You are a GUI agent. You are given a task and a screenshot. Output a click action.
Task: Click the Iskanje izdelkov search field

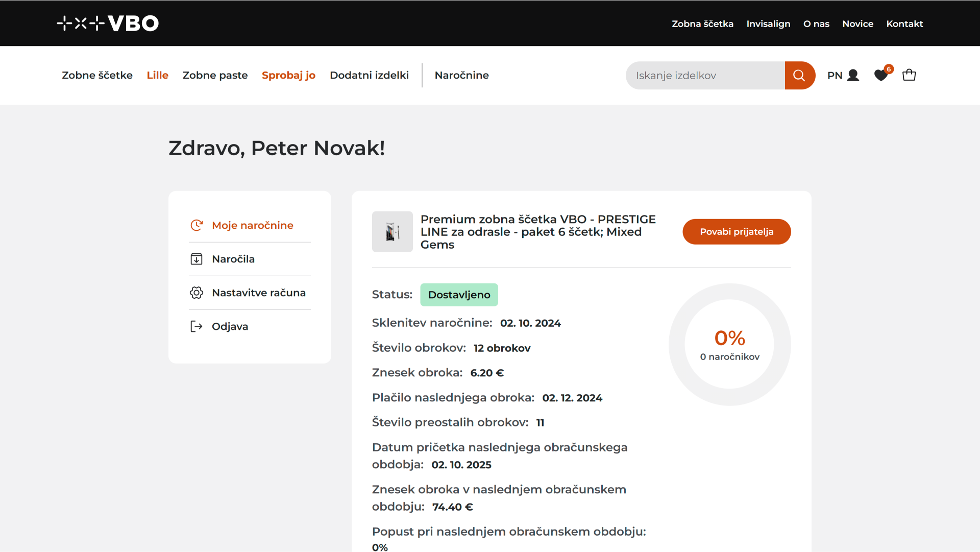pos(705,76)
